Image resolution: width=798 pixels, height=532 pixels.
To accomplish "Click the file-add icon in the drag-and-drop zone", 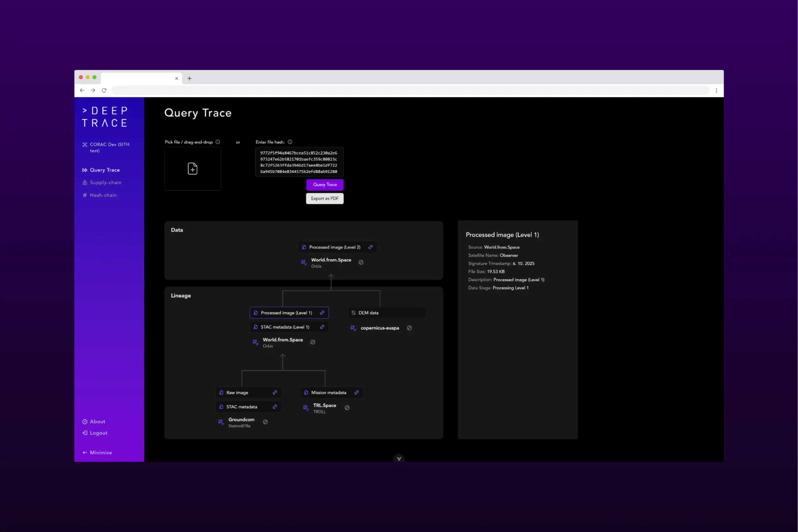I will tap(192, 169).
